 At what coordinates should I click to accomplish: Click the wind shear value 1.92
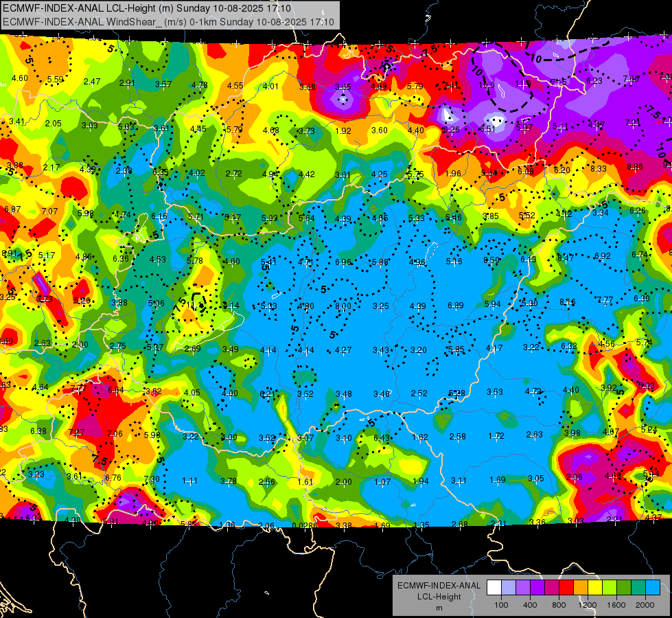tap(343, 130)
